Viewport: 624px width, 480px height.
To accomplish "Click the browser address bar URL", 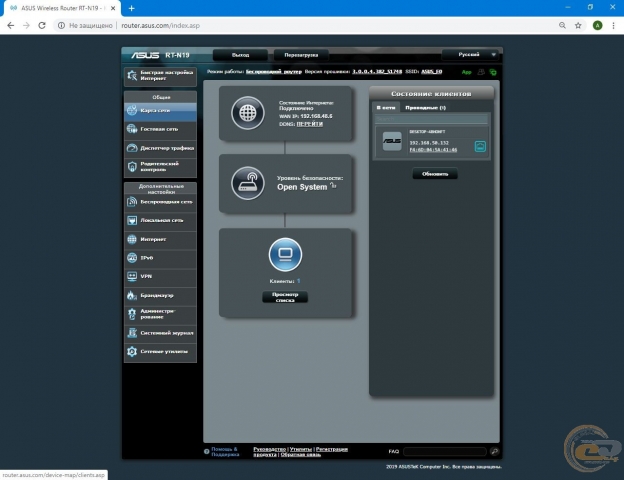I will click(x=160, y=25).
